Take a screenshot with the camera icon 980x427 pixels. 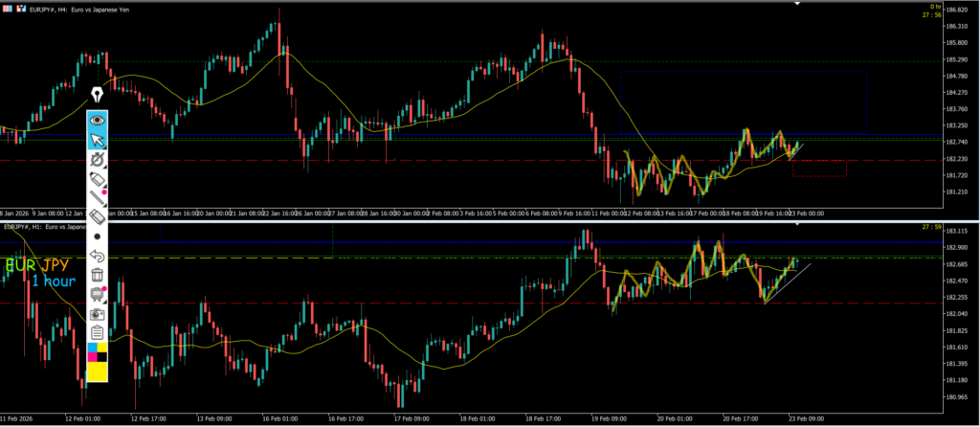click(97, 313)
